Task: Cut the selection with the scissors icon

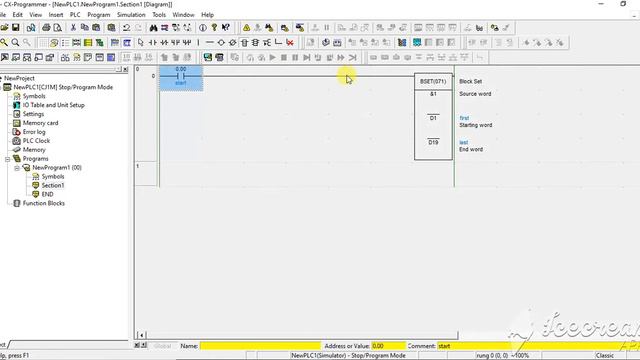Action: (73, 28)
